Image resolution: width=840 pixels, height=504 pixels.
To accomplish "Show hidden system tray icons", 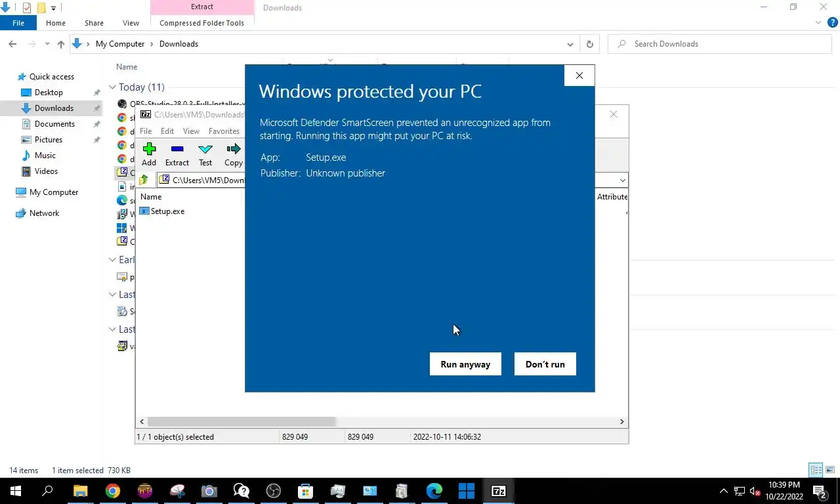I will pyautogui.click(x=724, y=491).
